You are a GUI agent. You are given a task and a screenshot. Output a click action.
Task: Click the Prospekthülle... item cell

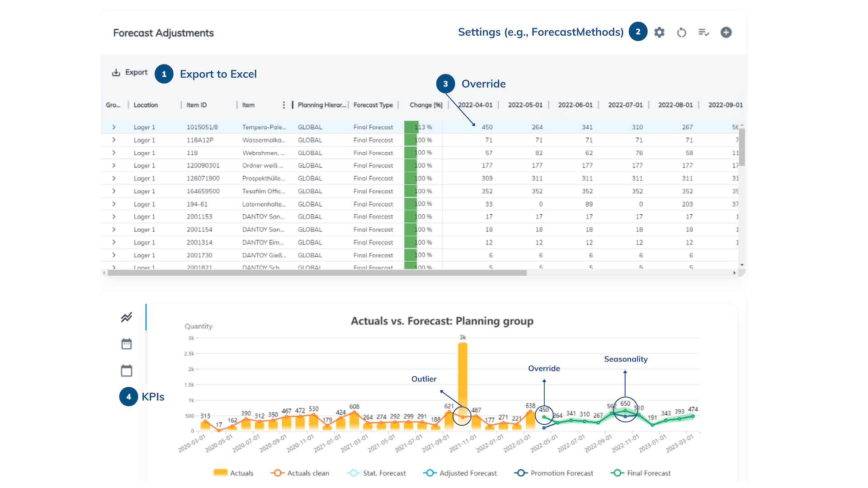pyautogui.click(x=264, y=178)
